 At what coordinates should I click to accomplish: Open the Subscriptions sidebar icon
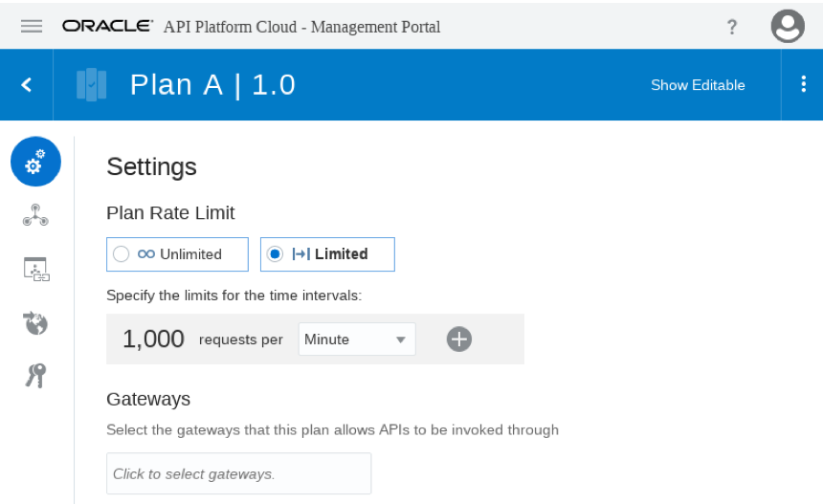point(36,269)
